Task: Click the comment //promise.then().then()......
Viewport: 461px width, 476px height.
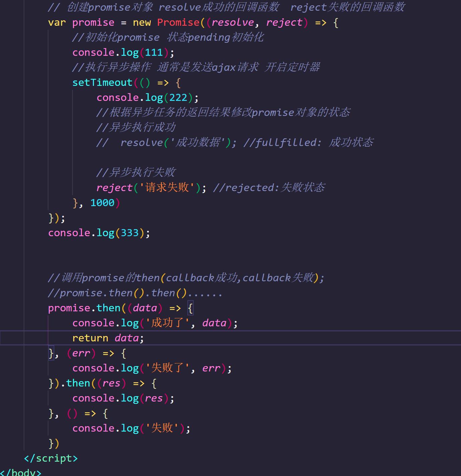Action: (135, 293)
